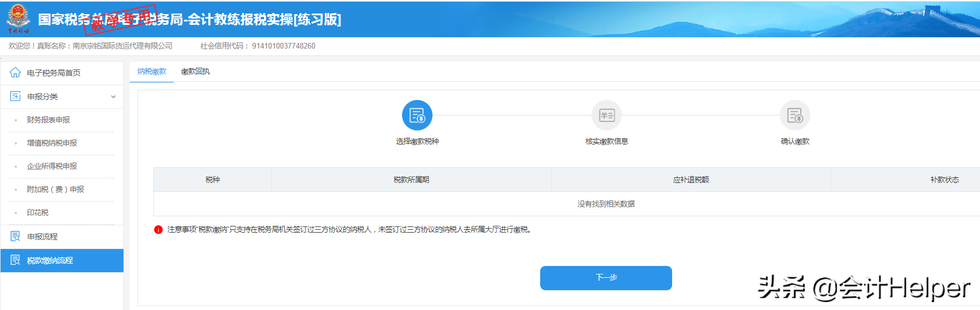Viewport: 980px width, 310px height.
Task: Switch to the 纳税缴款 tab
Action: 152,72
